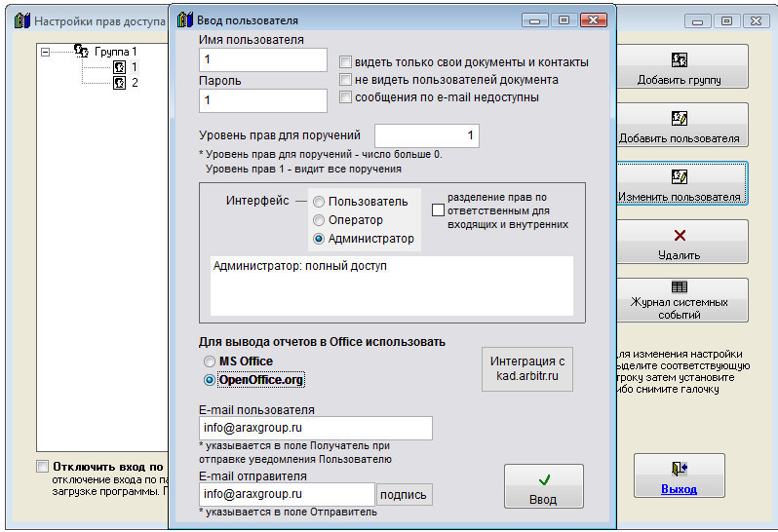Toggle 'разделение прав по ответственным' checkbox
778x532 pixels.
pos(438,210)
